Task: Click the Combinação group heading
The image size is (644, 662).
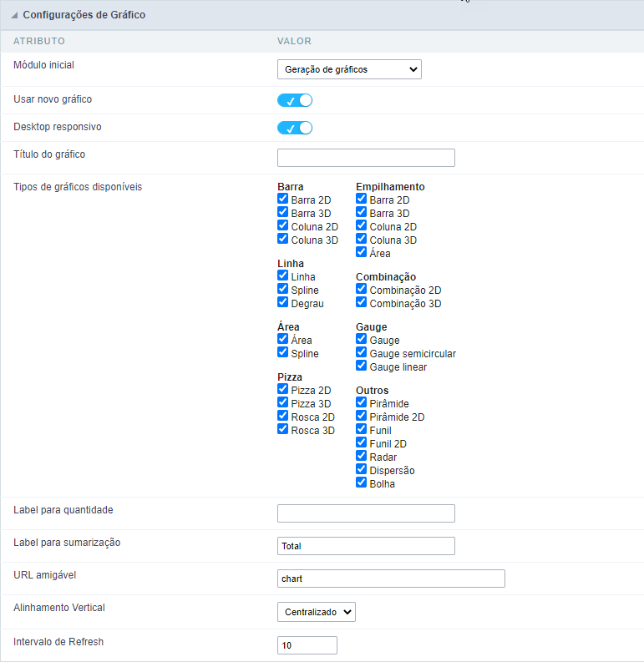Action: click(x=386, y=277)
